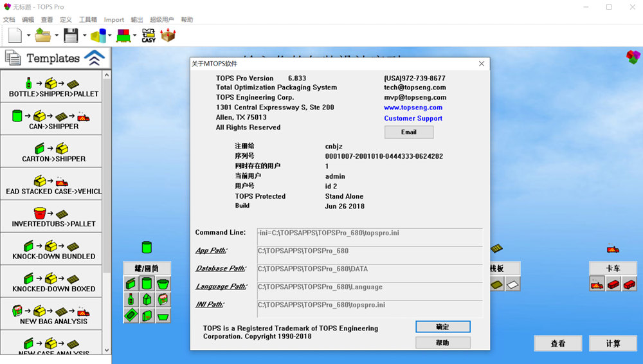Click the box with red arrows toolbar icon
Viewport: 643px width, 364px height.
pos(168,35)
